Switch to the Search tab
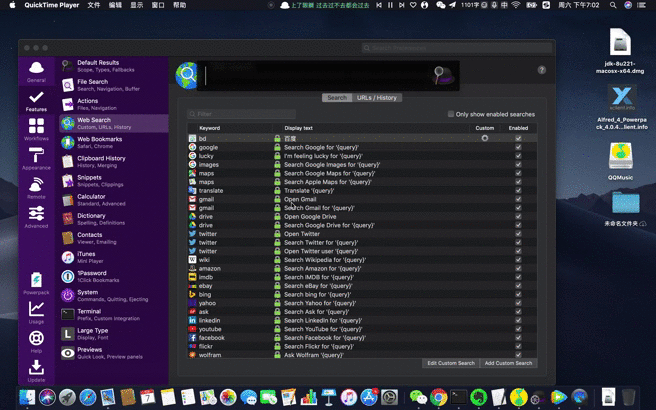The height and width of the screenshot is (410, 656). pos(337,97)
